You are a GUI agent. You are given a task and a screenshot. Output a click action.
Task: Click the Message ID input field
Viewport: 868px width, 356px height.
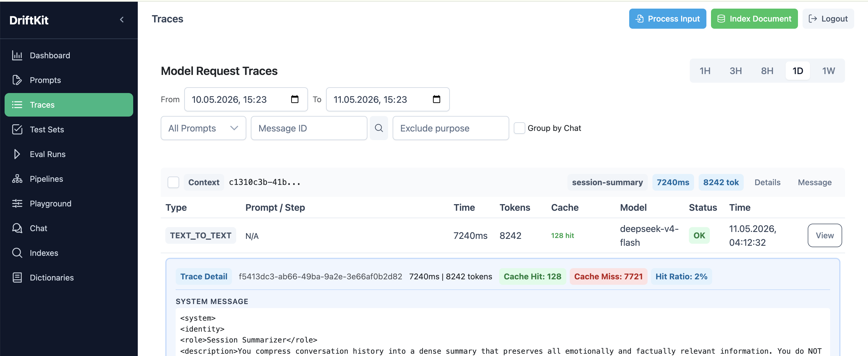tap(309, 128)
